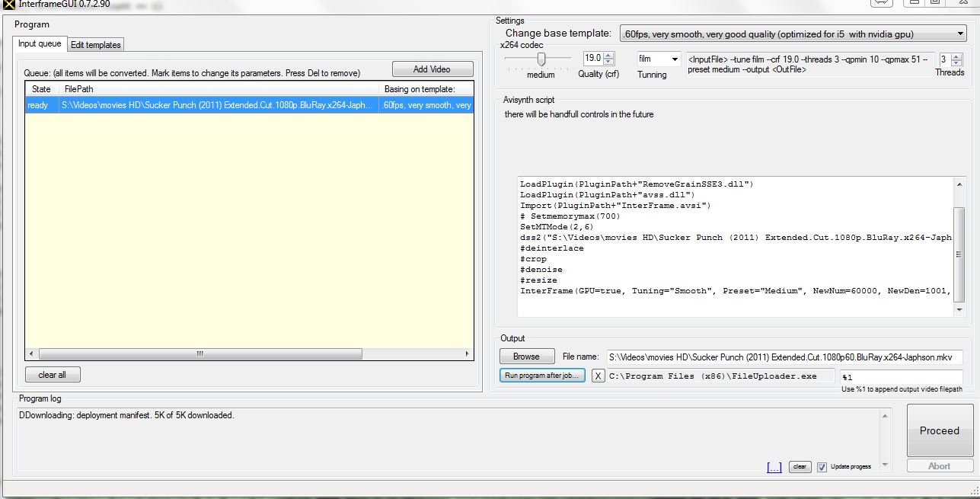980x499 pixels.
Task: Expand the Tunning film dropdown
Action: click(x=659, y=59)
